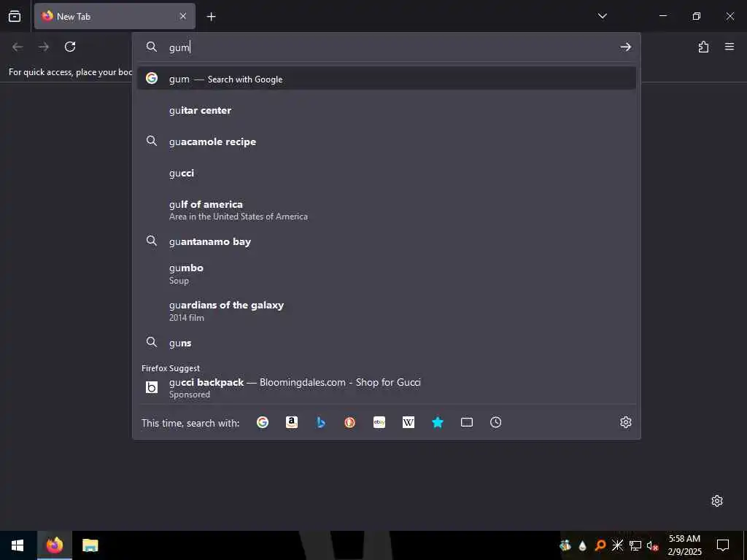Go back one page
The height and width of the screenshot is (560, 747).
coord(18,47)
